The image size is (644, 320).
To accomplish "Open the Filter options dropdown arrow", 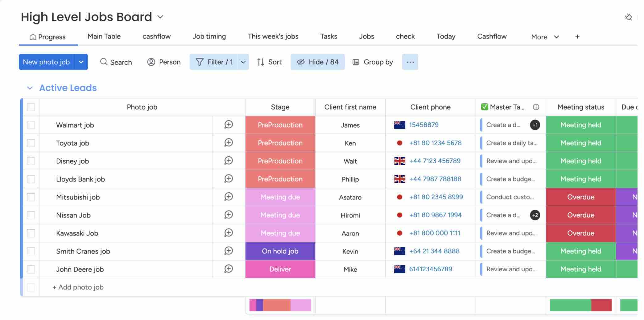I will coord(243,62).
